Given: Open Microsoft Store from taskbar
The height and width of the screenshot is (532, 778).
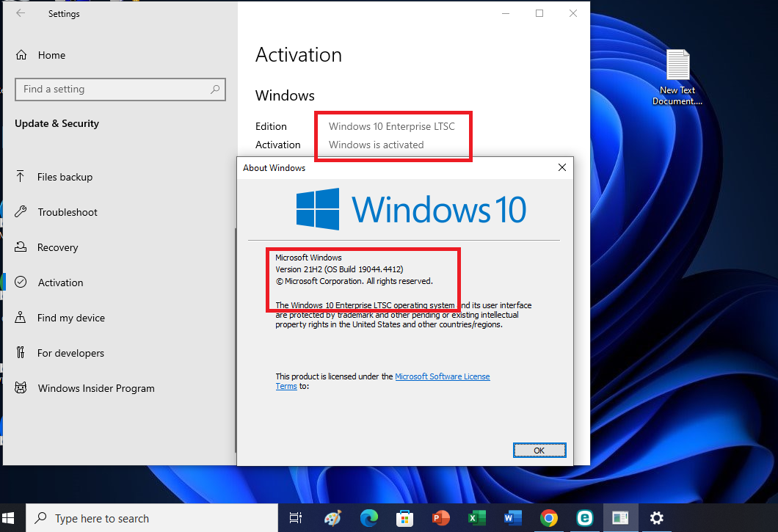Looking at the screenshot, I should pyautogui.click(x=404, y=518).
